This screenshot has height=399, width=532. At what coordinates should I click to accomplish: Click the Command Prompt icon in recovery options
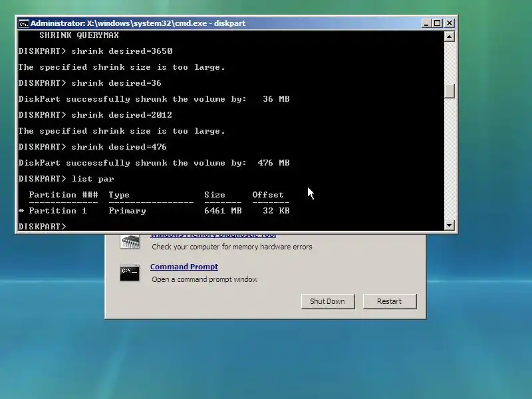[130, 273]
